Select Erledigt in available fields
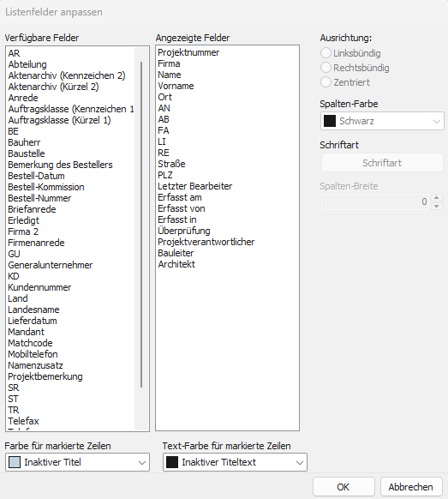 click(x=23, y=220)
